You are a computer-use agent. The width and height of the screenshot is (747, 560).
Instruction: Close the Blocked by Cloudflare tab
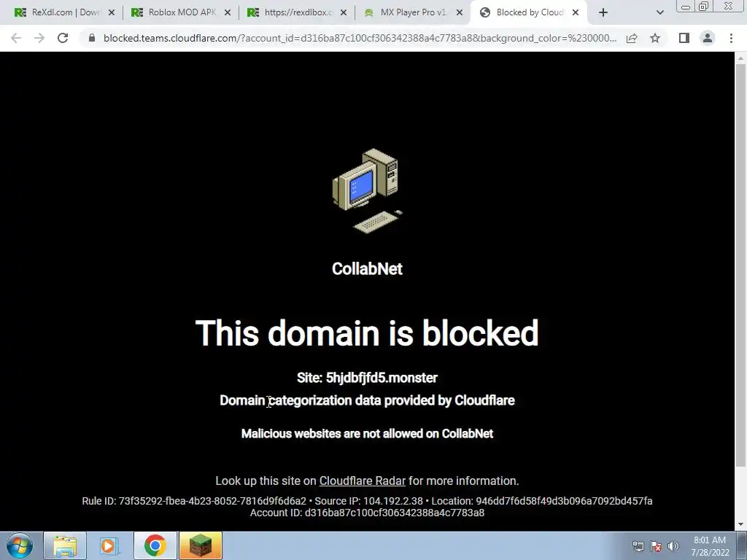[576, 13]
